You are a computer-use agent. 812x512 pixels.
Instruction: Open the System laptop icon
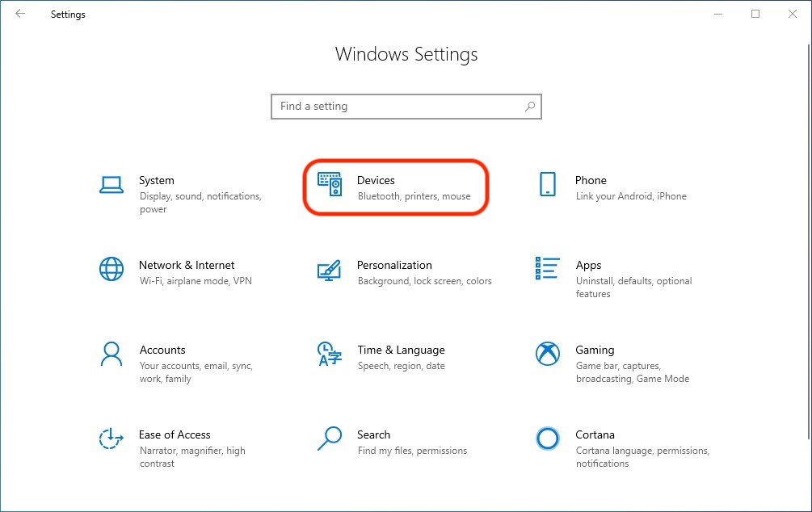tap(111, 185)
